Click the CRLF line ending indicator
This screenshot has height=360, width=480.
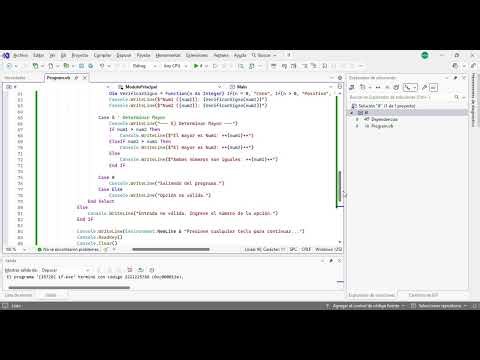point(306,249)
